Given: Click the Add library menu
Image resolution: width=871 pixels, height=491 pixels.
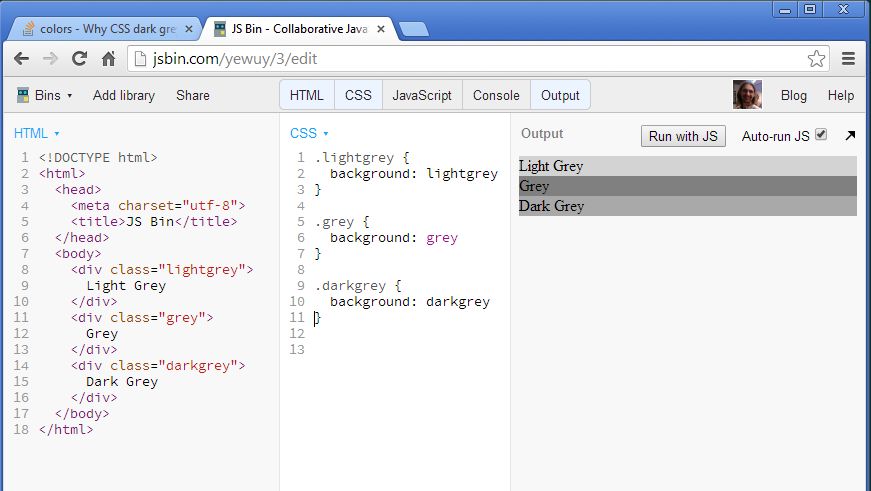Looking at the screenshot, I should click(124, 96).
